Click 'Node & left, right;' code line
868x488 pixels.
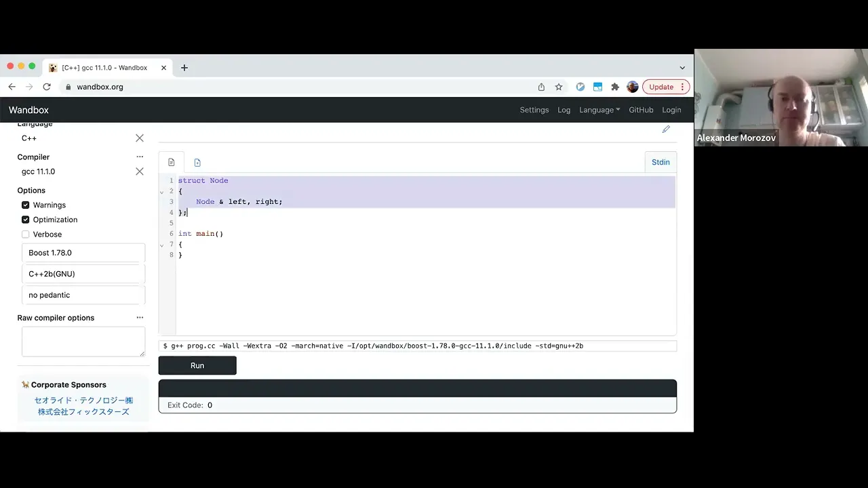239,202
